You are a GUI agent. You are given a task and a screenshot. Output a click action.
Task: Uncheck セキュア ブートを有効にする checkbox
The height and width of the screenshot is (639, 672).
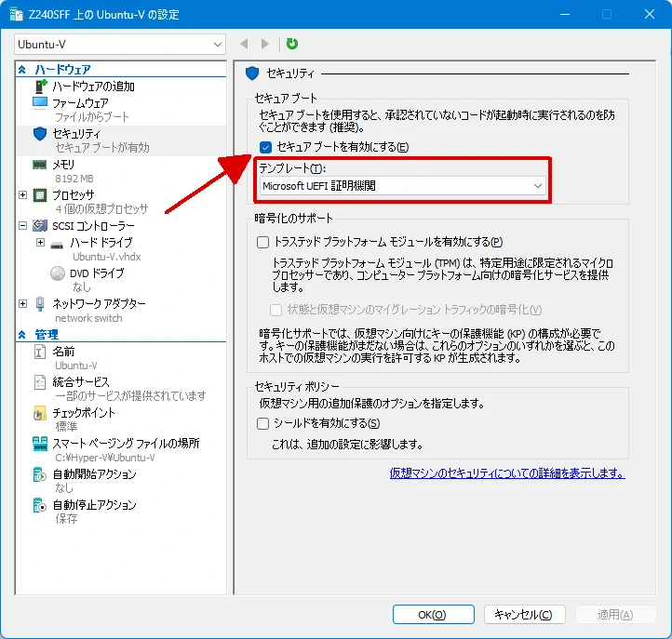(266, 147)
